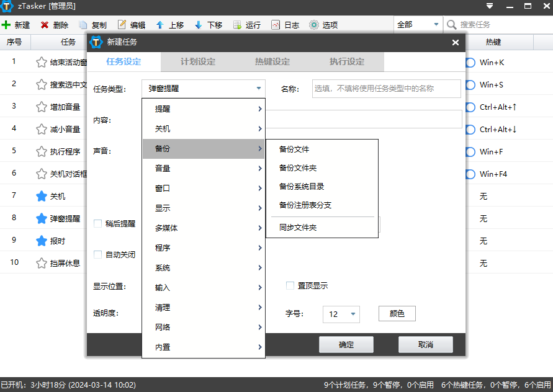553x392 pixels.
Task: Unstar the 弹窗提醒 task in row 8
Action: 41,218
